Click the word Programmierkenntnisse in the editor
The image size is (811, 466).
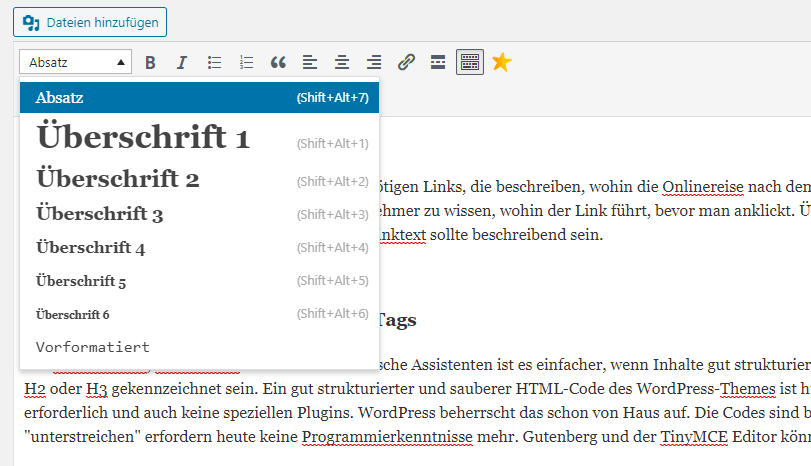point(387,437)
